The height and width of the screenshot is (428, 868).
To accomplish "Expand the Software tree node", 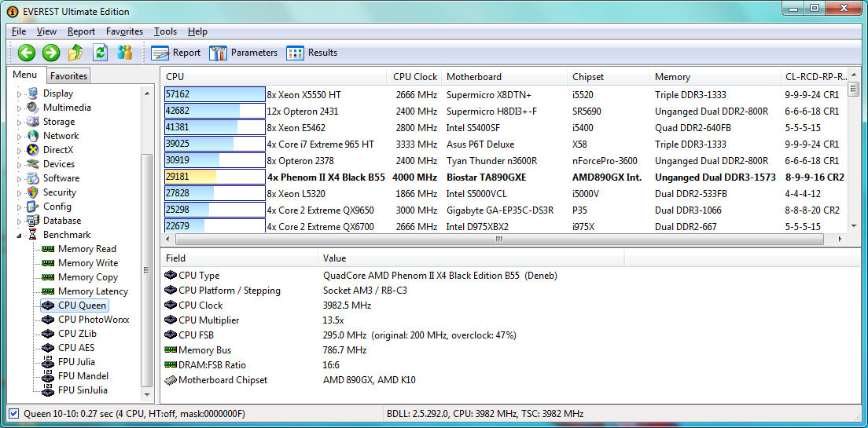I will (20, 178).
